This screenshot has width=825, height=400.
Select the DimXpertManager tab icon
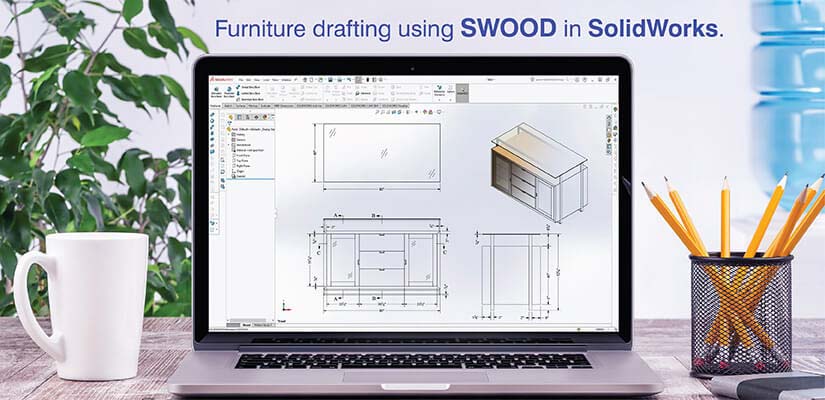[256, 117]
